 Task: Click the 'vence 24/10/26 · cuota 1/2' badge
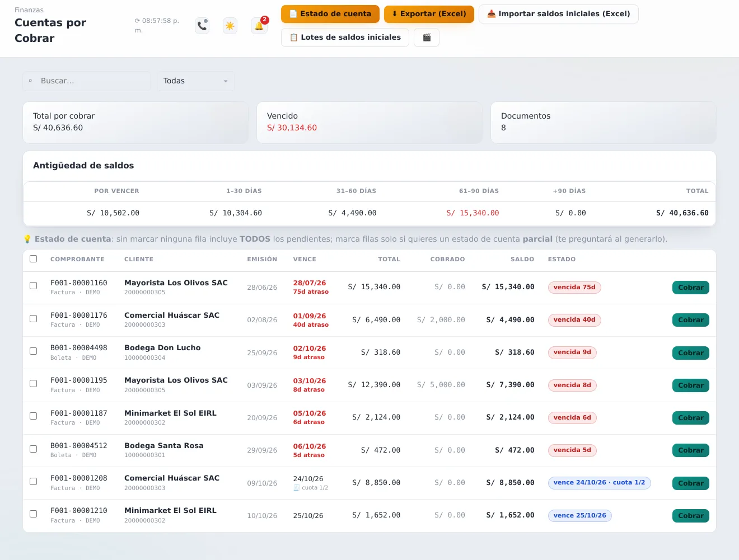coord(599,483)
